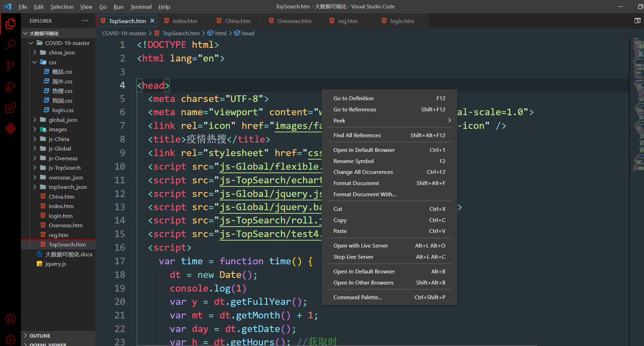
Task: Click COVID-19-master in the breadcrumb
Action: point(124,33)
